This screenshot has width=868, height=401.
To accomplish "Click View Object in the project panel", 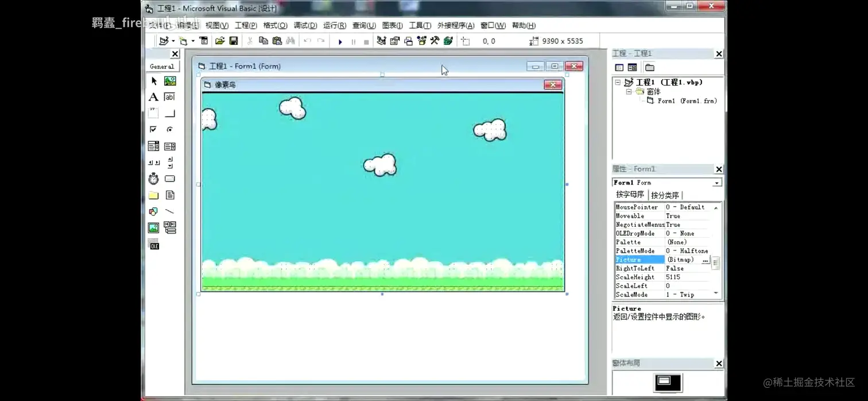I will 632,67.
